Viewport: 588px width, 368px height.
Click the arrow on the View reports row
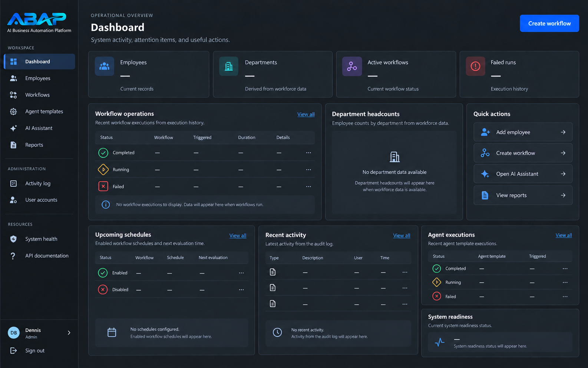point(563,195)
